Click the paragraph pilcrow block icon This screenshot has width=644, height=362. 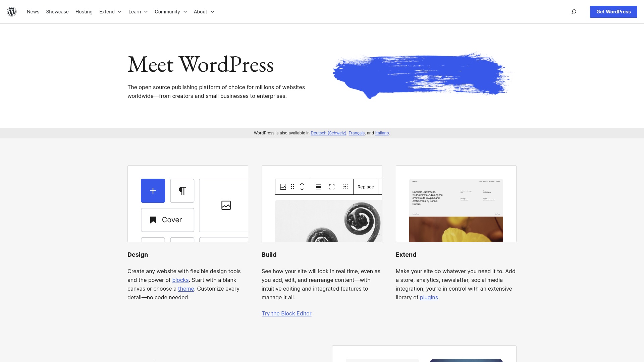pyautogui.click(x=182, y=191)
